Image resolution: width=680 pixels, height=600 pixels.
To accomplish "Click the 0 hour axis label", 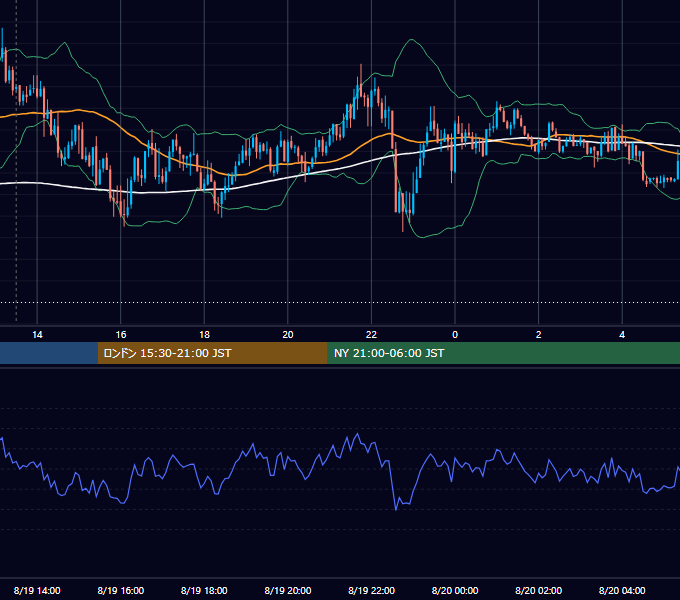I will pyautogui.click(x=455, y=335).
